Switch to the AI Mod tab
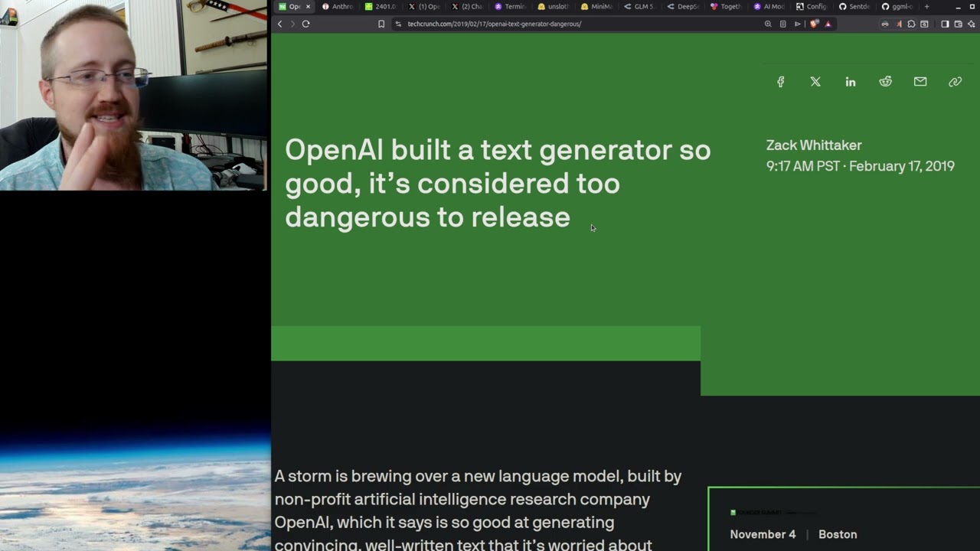Screen dimensions: 980x551 769,7
